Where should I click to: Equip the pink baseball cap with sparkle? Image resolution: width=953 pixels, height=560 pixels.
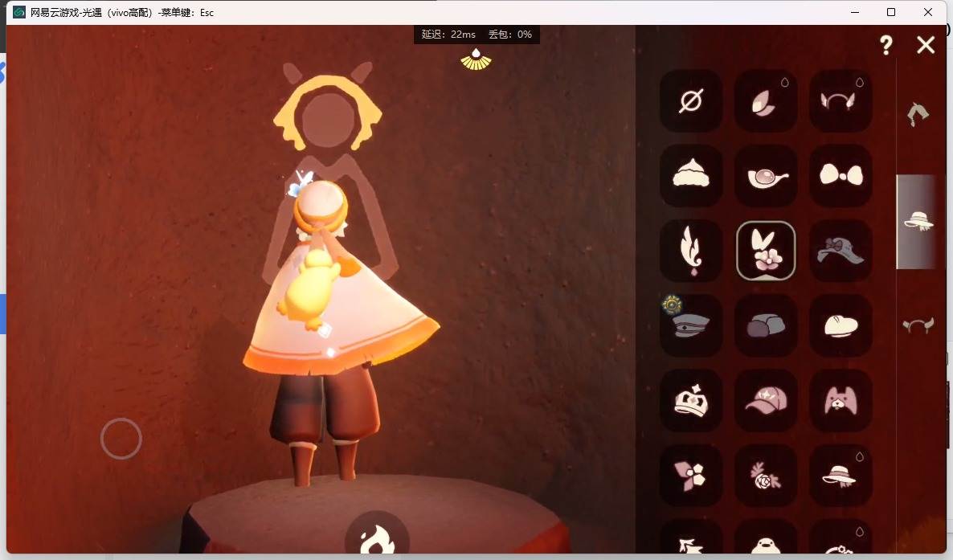766,400
